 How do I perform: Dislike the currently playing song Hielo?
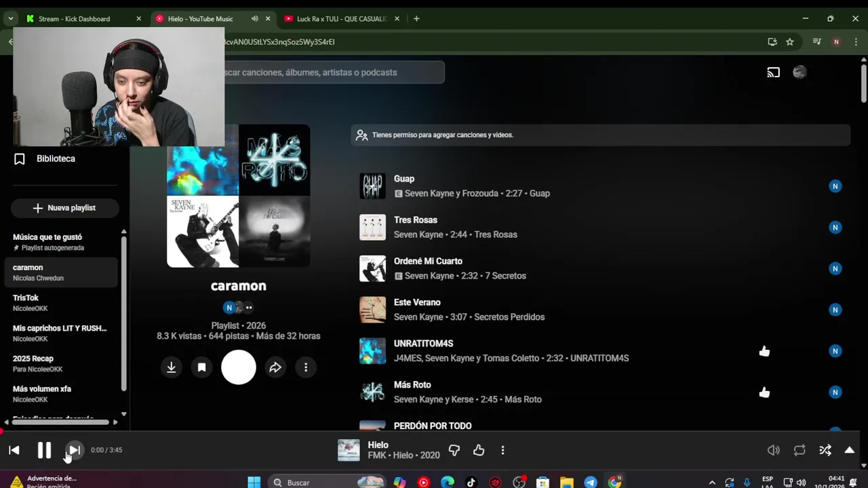(454, 450)
